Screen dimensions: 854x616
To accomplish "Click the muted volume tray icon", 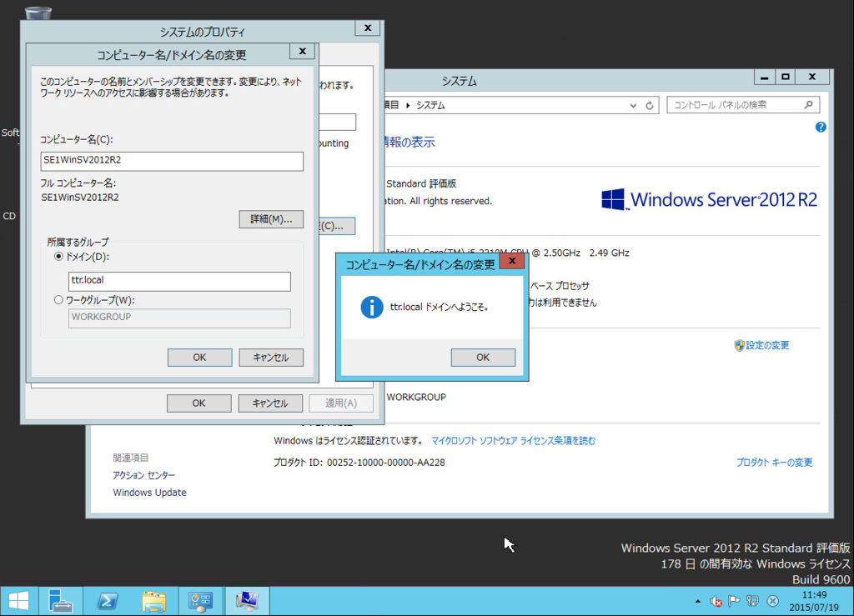I will click(716, 601).
